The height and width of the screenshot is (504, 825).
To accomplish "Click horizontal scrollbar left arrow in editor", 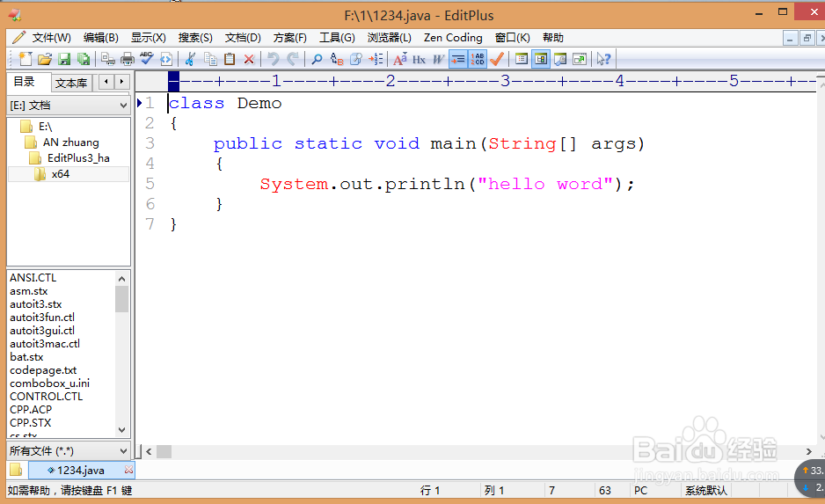I will (x=149, y=451).
